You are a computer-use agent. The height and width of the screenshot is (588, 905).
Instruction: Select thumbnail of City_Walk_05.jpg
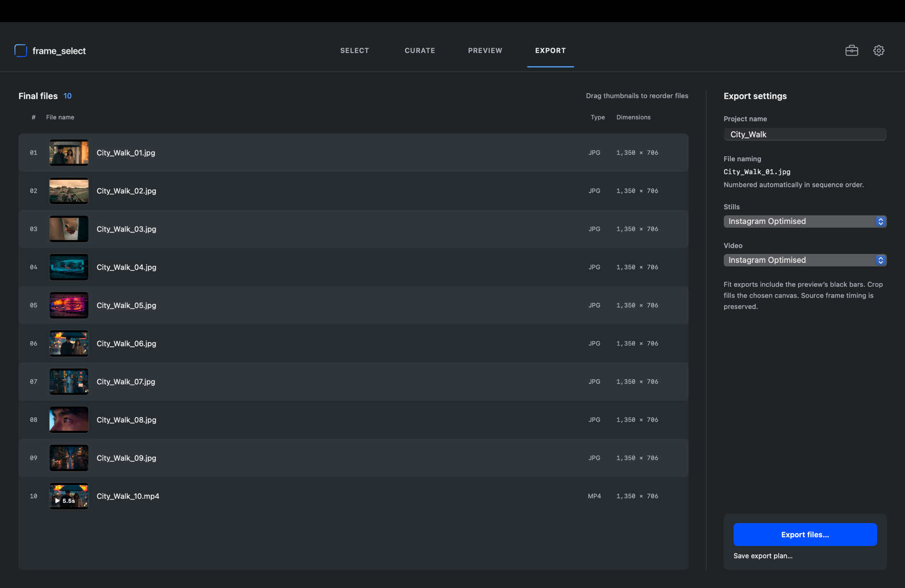tap(69, 305)
